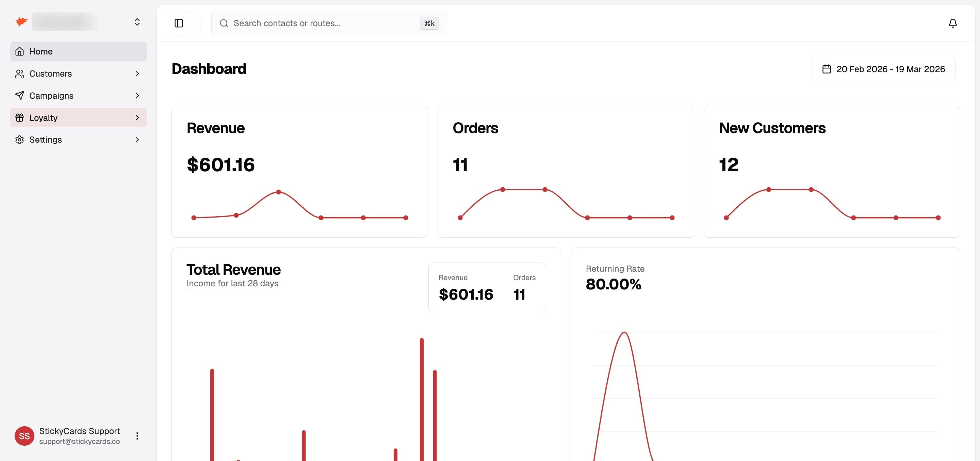Click the Home house icon
The height and width of the screenshot is (461, 980).
tap(19, 51)
